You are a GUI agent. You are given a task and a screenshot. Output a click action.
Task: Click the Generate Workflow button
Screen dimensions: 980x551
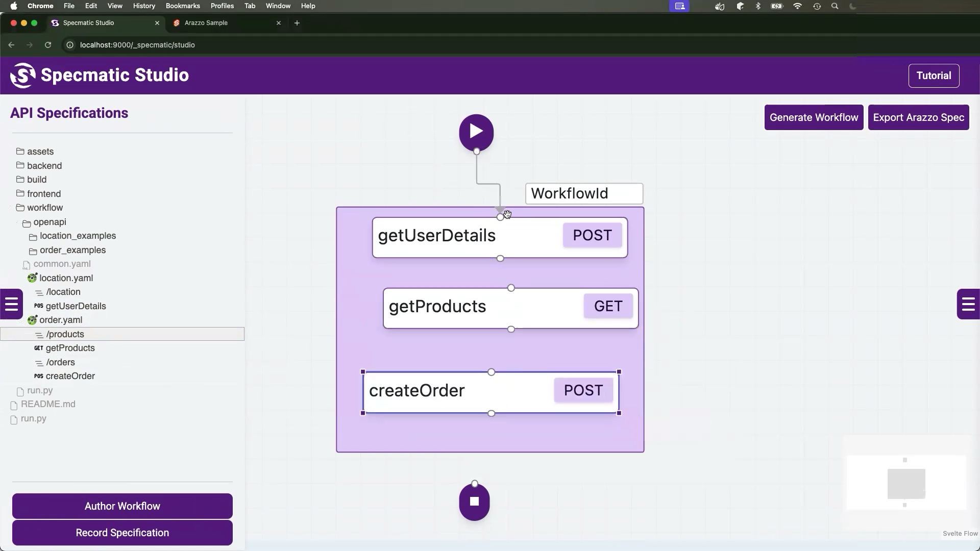click(814, 117)
